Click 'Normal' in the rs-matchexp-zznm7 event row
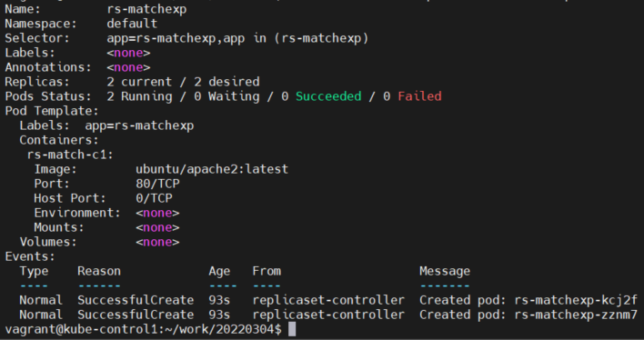 [x=41, y=315]
